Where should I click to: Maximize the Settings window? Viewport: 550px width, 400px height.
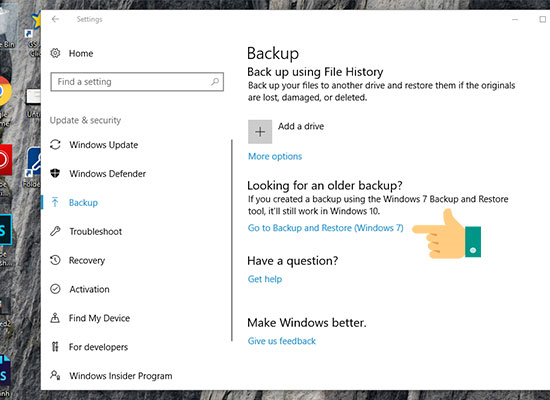[x=543, y=19]
